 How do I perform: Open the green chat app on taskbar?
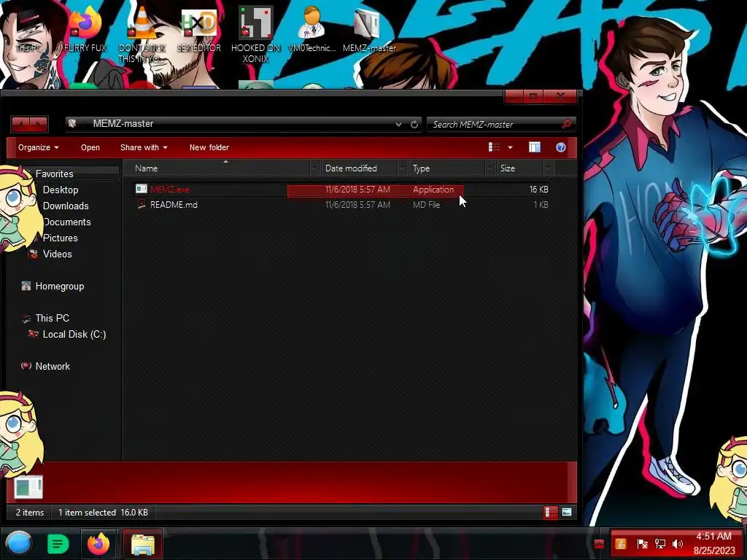coord(58,543)
